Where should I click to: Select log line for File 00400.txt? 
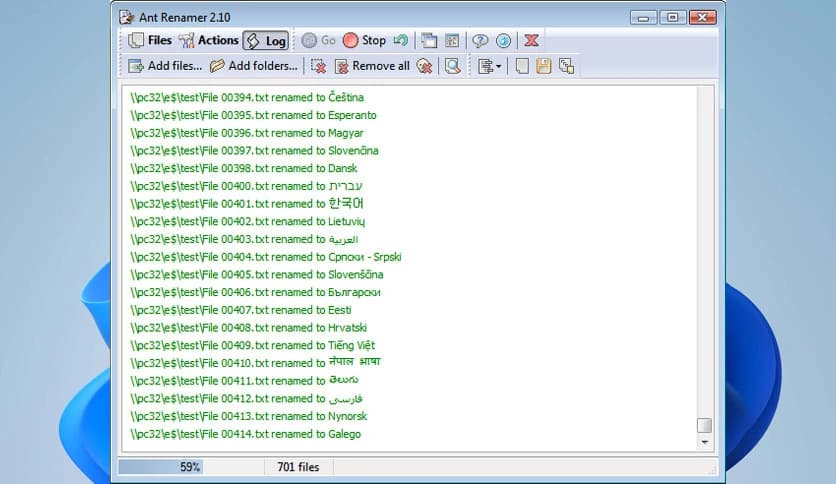(246, 186)
